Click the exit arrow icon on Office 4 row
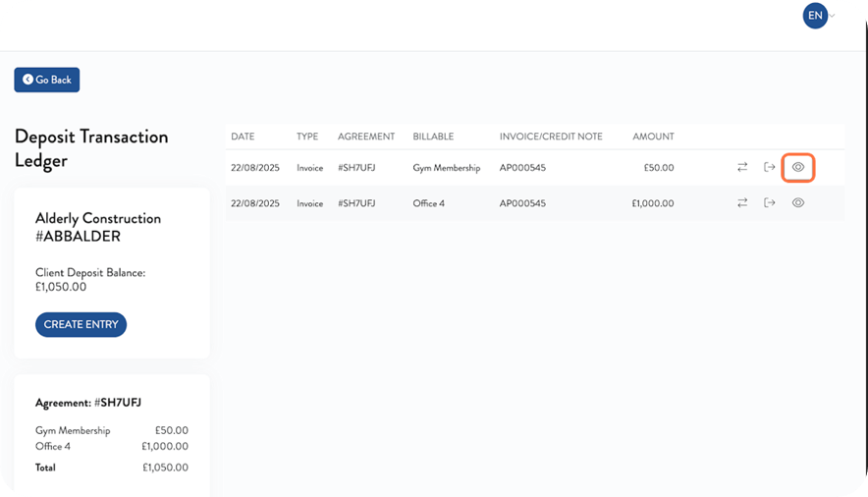 (770, 202)
